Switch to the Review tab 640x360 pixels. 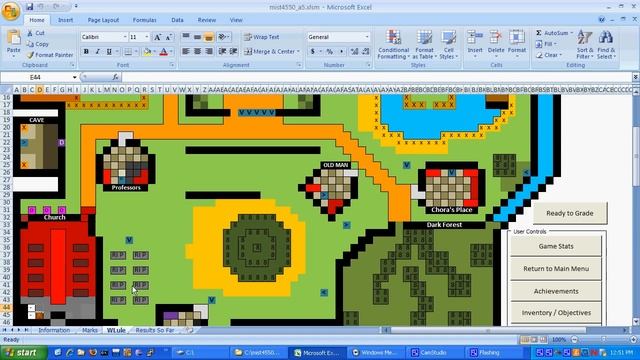point(207,20)
